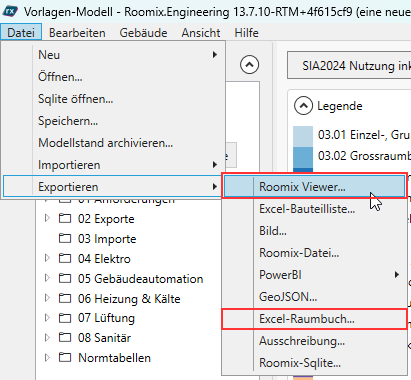Choose Roomix-Datei... export option
This screenshot has width=411, height=380.
point(315,253)
